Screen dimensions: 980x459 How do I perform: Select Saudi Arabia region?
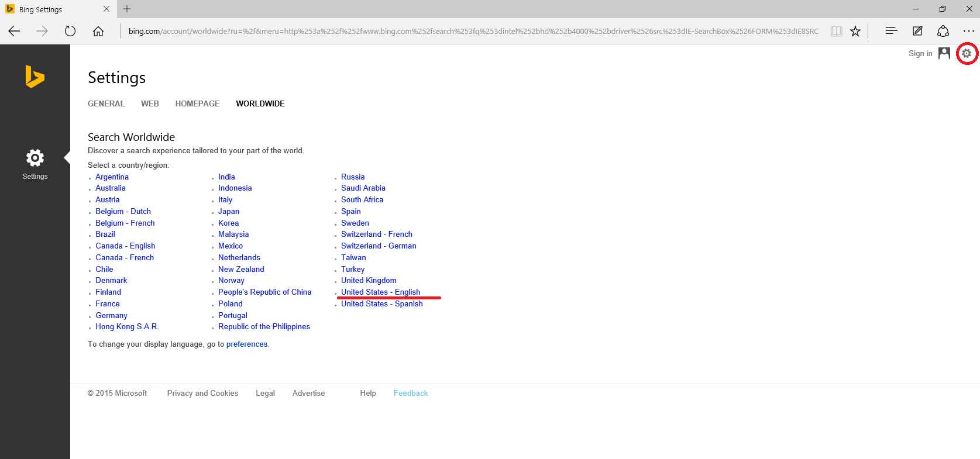point(363,188)
